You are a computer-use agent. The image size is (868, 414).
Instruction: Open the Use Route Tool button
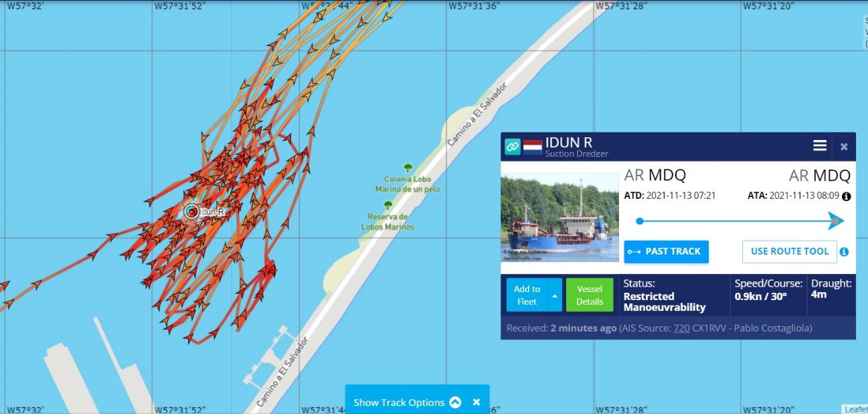pyautogui.click(x=789, y=252)
